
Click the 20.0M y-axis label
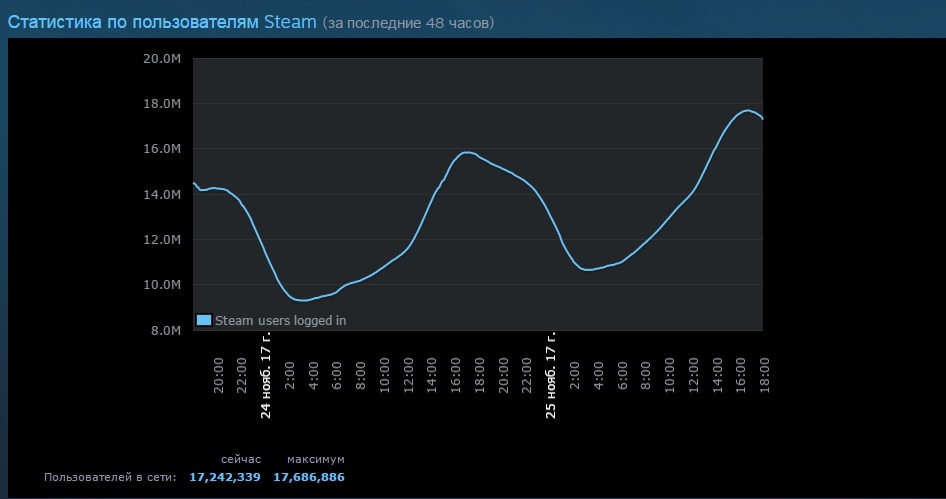(x=162, y=59)
